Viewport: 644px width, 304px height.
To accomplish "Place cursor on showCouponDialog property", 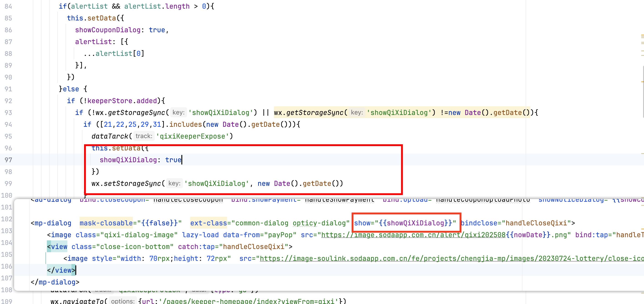I will pyautogui.click(x=108, y=30).
